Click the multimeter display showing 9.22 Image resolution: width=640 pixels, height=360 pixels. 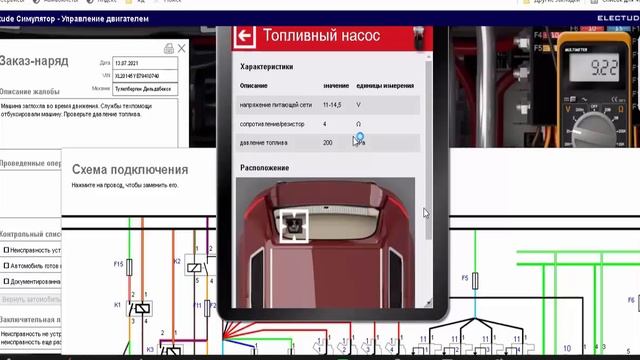coord(594,67)
